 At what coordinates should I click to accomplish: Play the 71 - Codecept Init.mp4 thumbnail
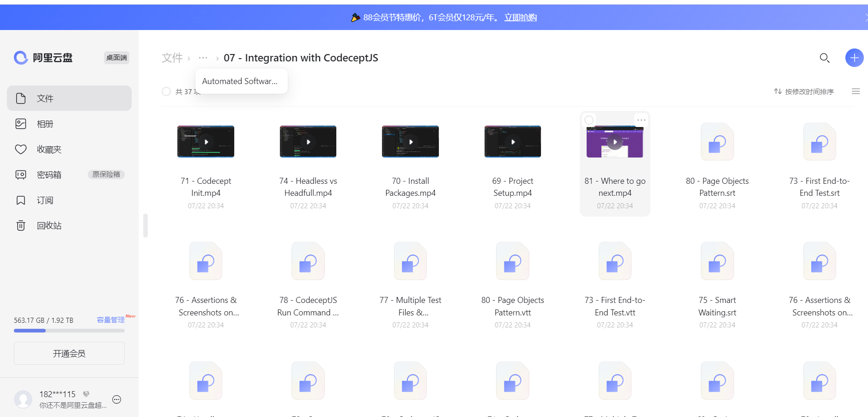(206, 141)
